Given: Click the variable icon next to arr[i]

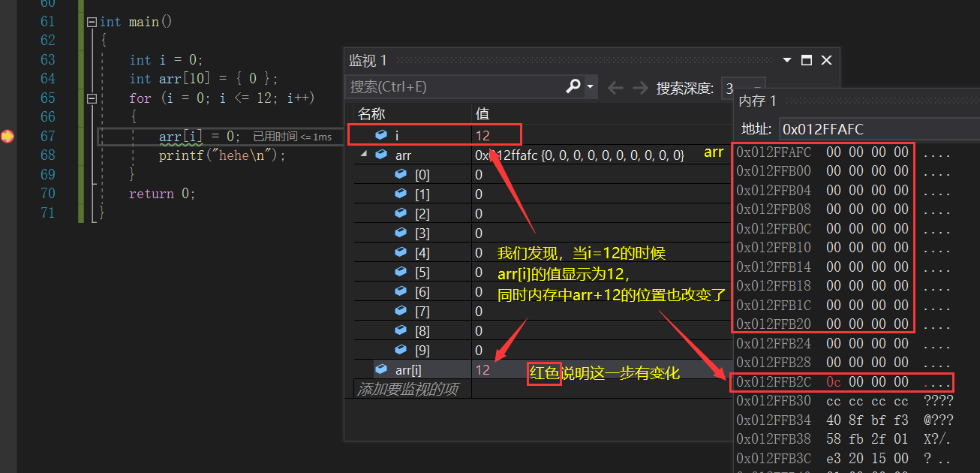Looking at the screenshot, I should [x=381, y=369].
